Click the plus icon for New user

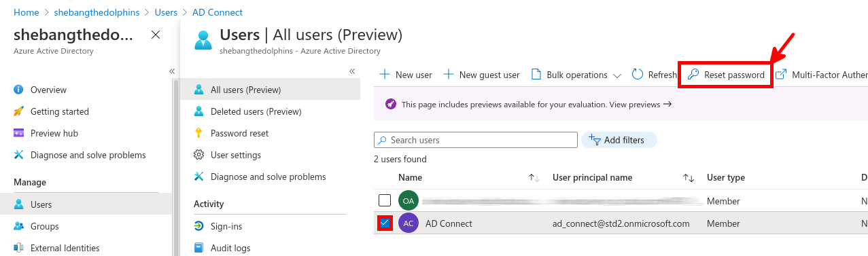click(385, 75)
